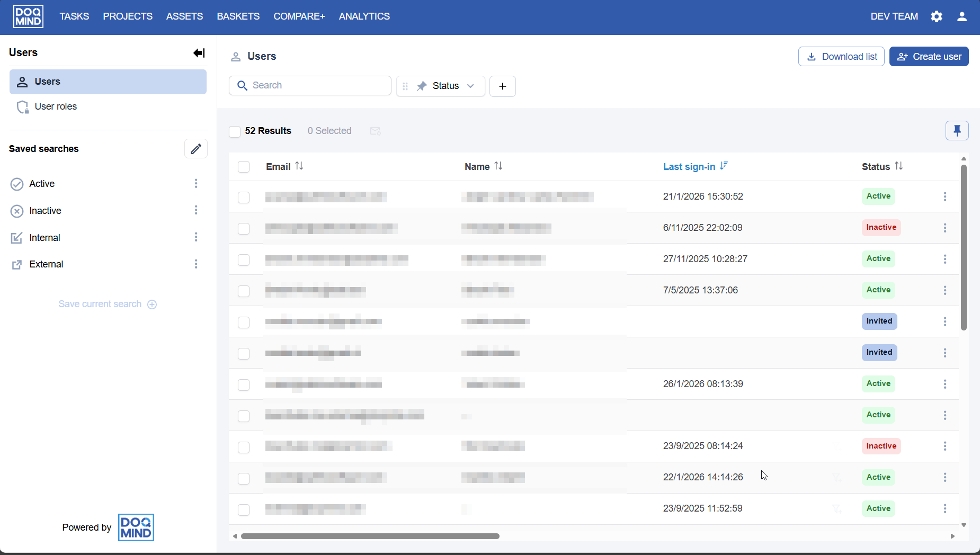Pin the results table columns
Screen dimensions: 980x555
[957, 131]
